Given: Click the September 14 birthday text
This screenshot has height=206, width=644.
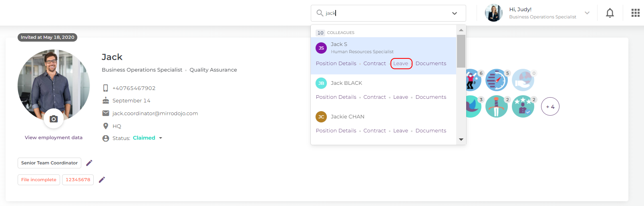Looking at the screenshot, I should (131, 100).
